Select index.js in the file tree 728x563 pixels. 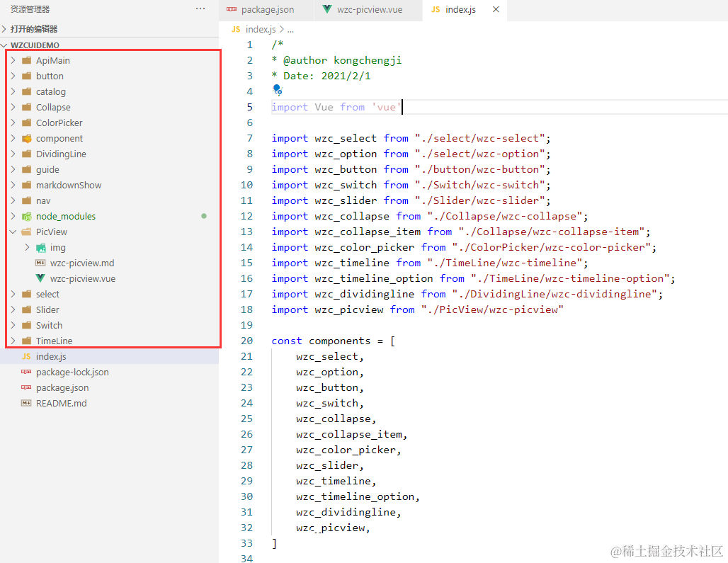[109, 356]
